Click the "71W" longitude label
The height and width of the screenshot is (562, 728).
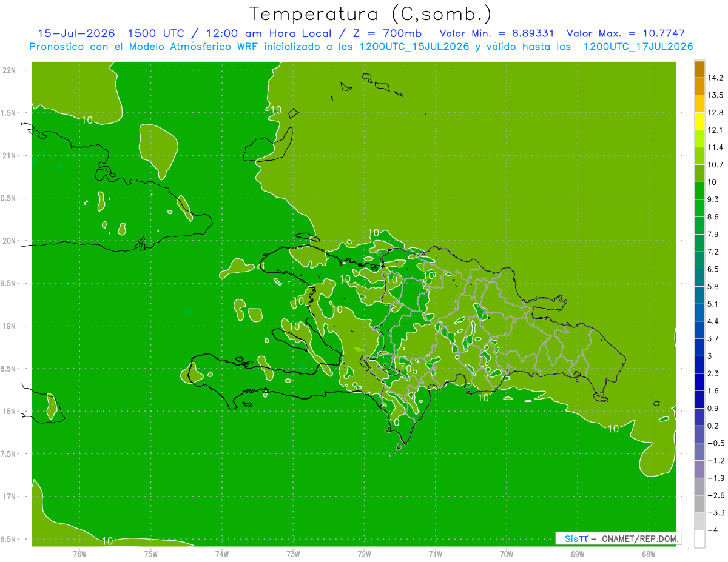click(435, 554)
